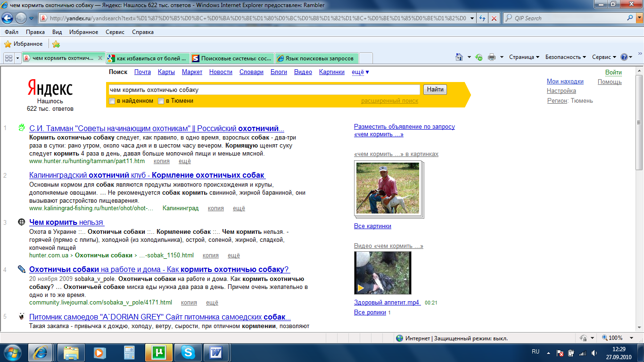The image size is (644, 362).
Task: Expand the Print dropdown arrow
Action: (x=502, y=57)
